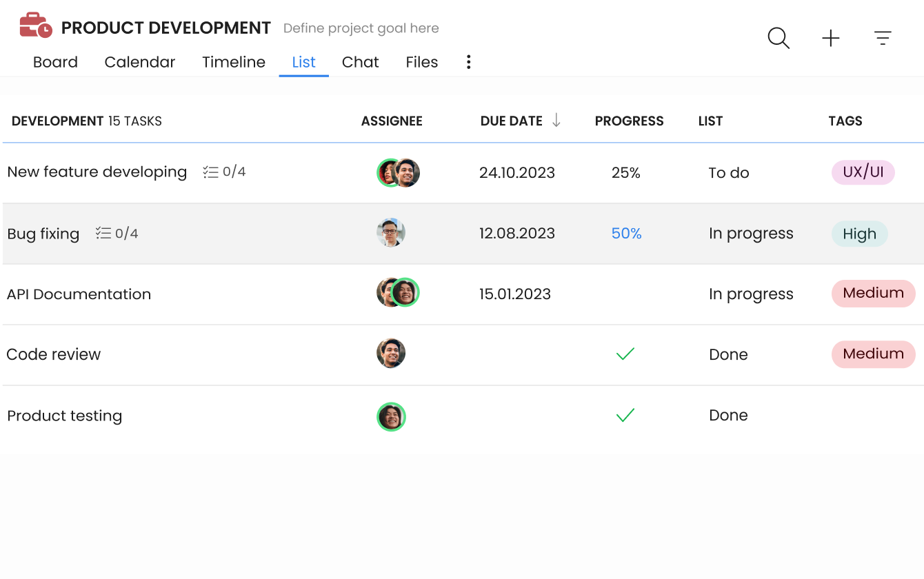
Task: Click the Product Development briefcase icon
Action: 35,26
